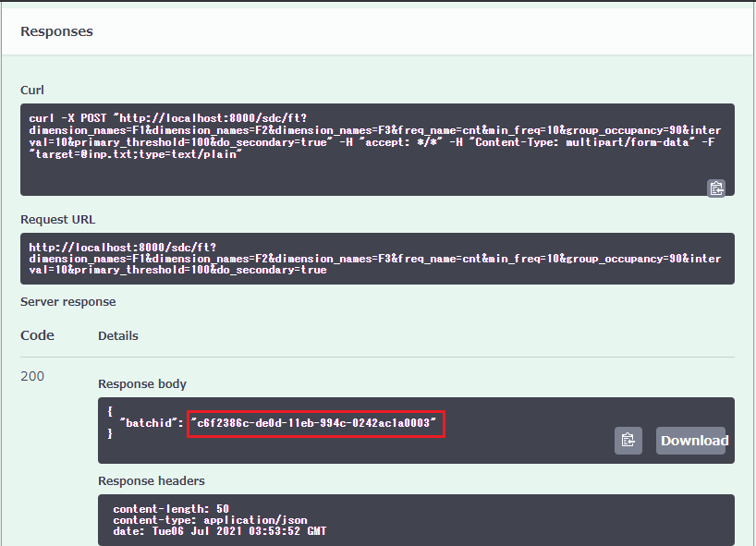Click the Response body label

(141, 383)
